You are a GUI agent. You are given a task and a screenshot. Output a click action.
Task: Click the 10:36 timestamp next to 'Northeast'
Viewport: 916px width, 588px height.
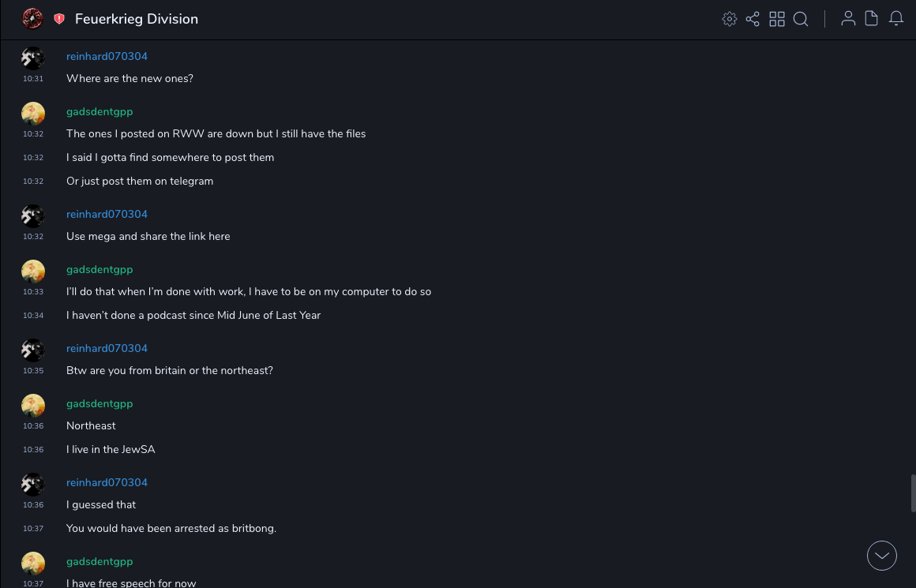33,426
